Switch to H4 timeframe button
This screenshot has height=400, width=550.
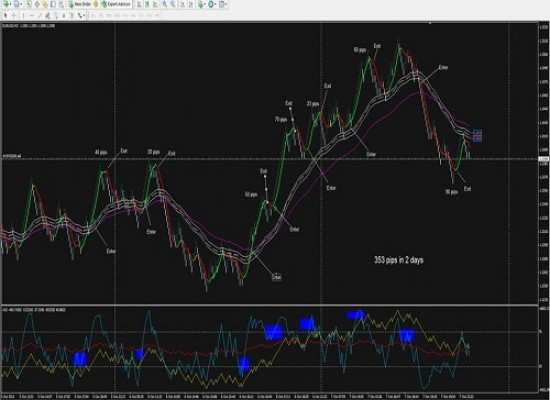pyautogui.click(x=133, y=15)
